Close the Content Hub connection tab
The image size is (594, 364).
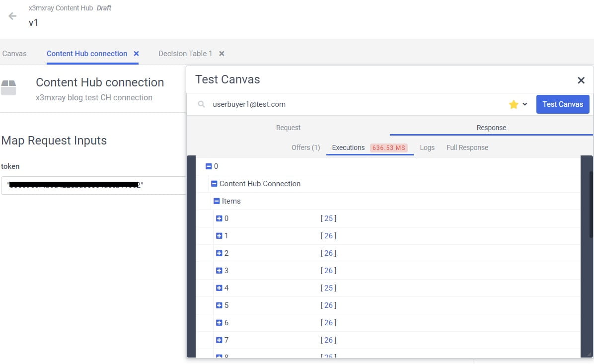[x=137, y=54]
